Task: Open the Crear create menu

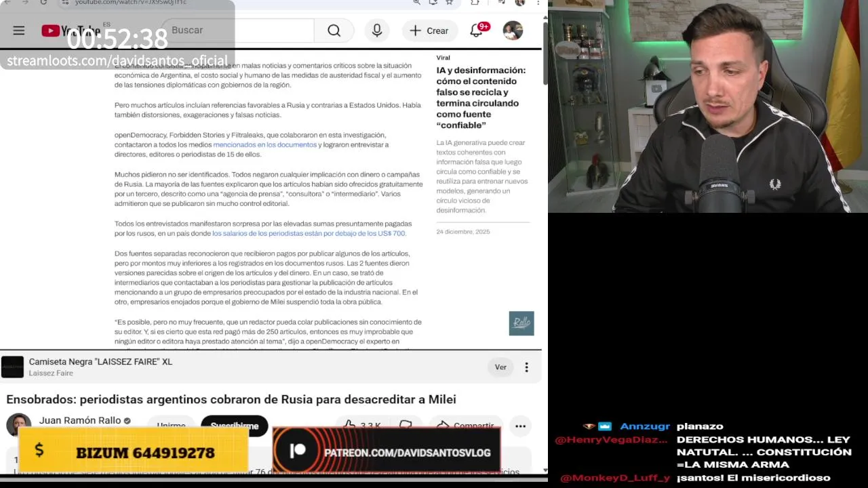Action: [x=429, y=30]
